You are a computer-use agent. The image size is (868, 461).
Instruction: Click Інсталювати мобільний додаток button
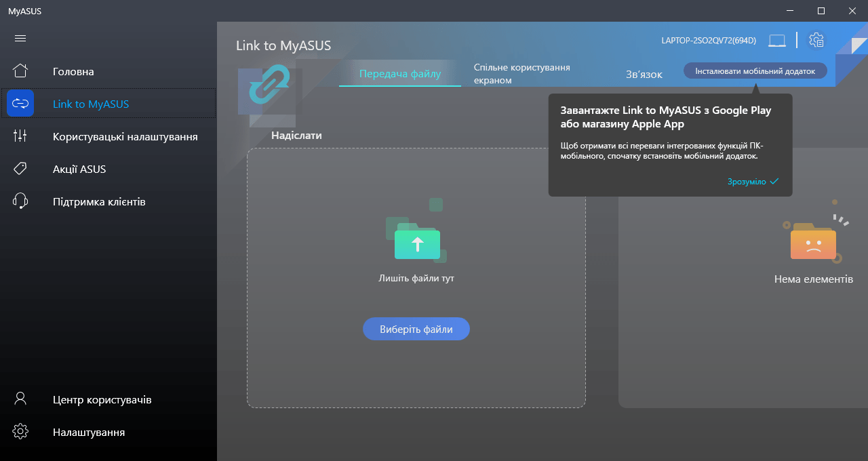[x=755, y=71]
